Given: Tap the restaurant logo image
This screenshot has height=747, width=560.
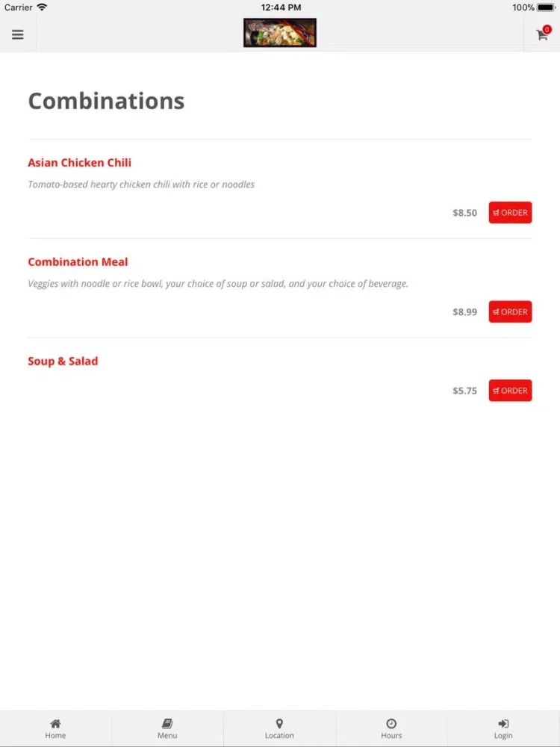Looking at the screenshot, I should pyautogui.click(x=280, y=32).
